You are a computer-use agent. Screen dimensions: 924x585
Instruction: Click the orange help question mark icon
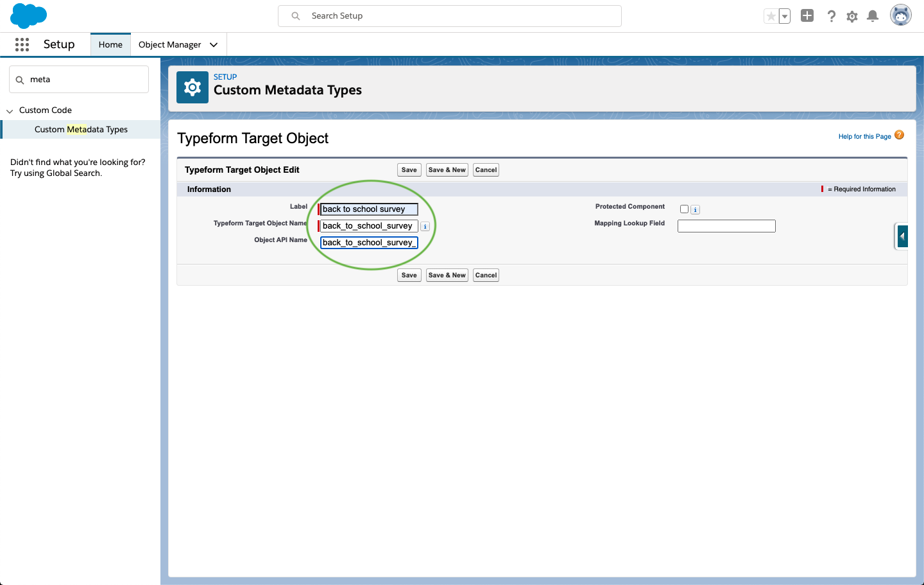(x=899, y=135)
